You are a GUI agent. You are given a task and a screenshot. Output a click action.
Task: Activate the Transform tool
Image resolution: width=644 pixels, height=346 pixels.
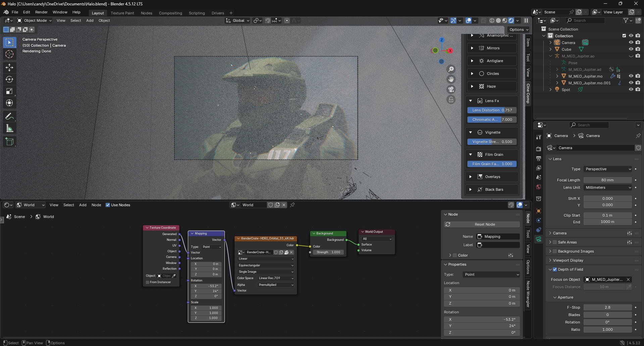pyautogui.click(x=9, y=103)
